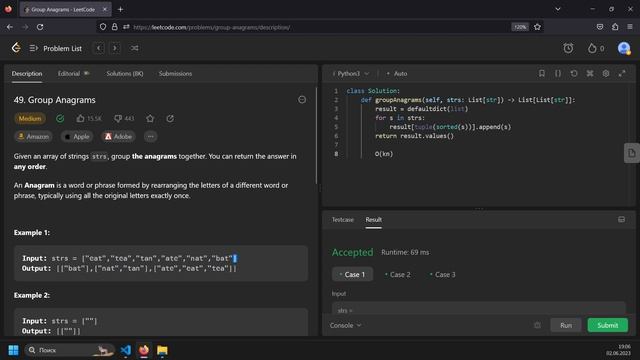640x360 pixels.
Task: Open the Firefox hamburger menu
Action: coord(630,27)
